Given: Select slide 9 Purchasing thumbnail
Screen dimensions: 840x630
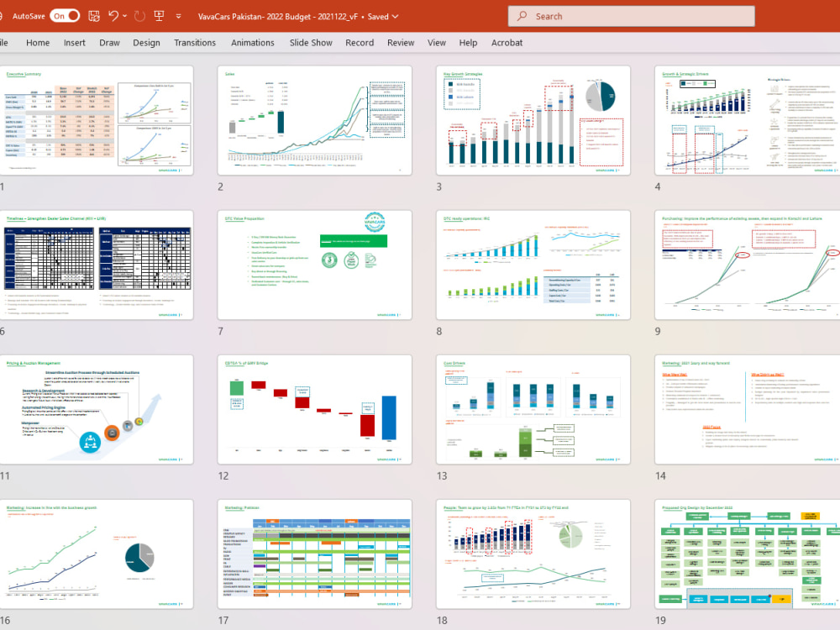Looking at the screenshot, I should coord(748,265).
